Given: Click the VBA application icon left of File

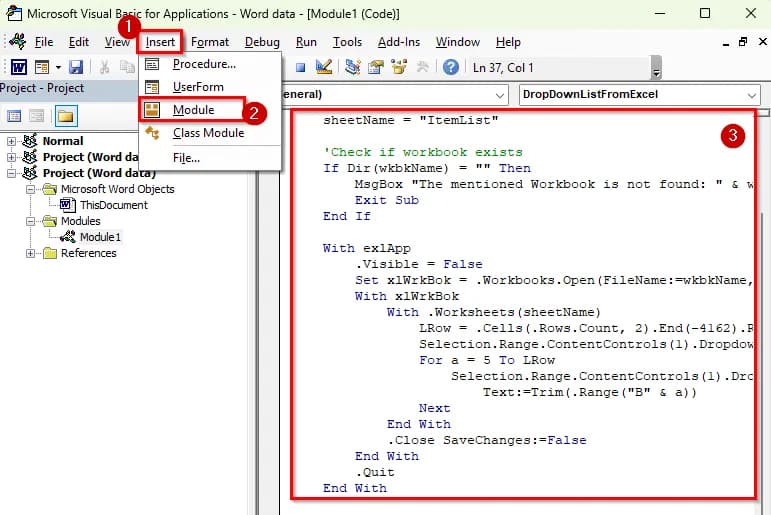Looking at the screenshot, I should click(18, 41).
